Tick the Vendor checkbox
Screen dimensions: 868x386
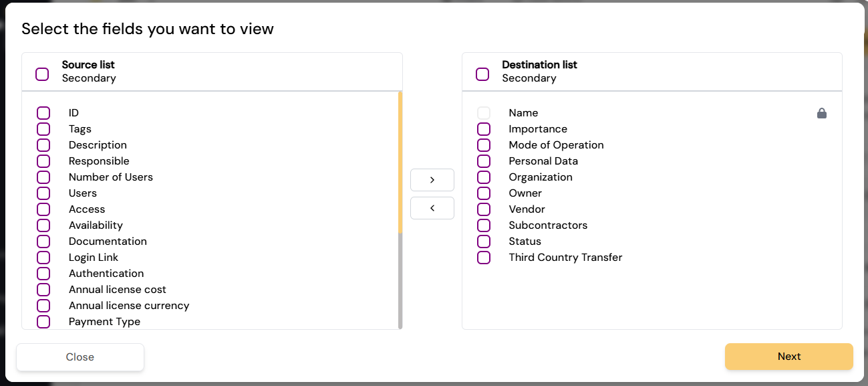pos(484,209)
